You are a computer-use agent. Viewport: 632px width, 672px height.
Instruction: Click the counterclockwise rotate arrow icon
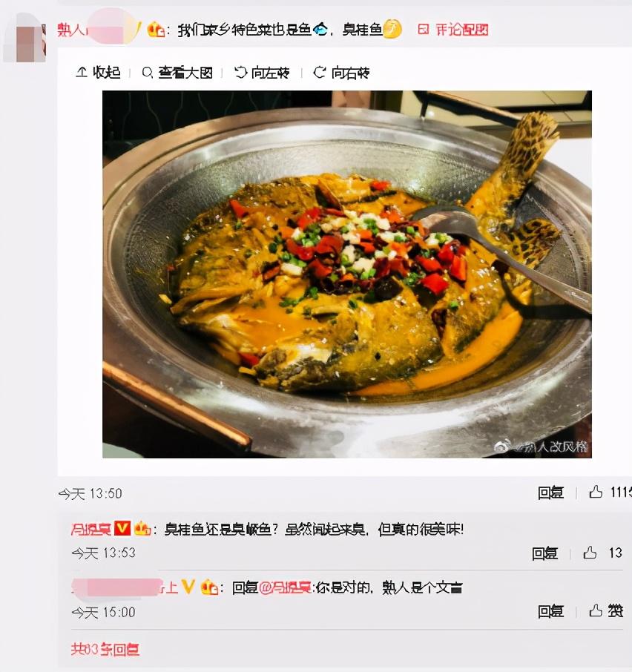pos(241,73)
